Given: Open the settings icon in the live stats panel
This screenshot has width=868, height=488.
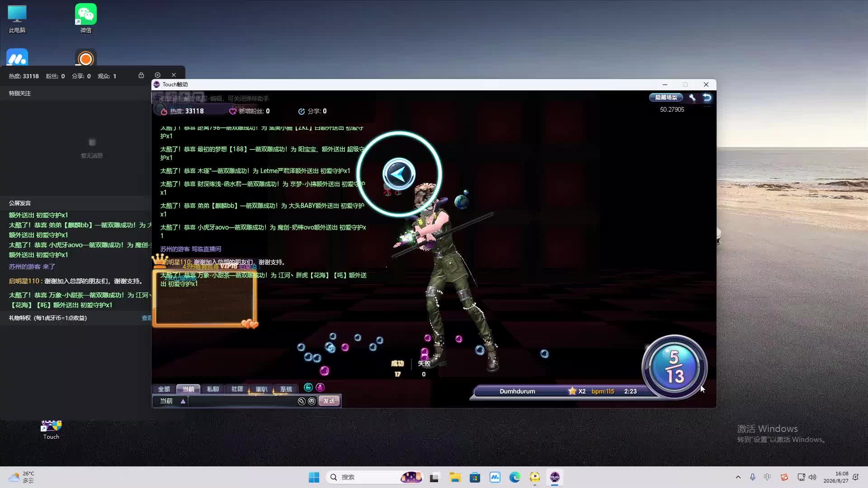Looking at the screenshot, I should (157, 75).
